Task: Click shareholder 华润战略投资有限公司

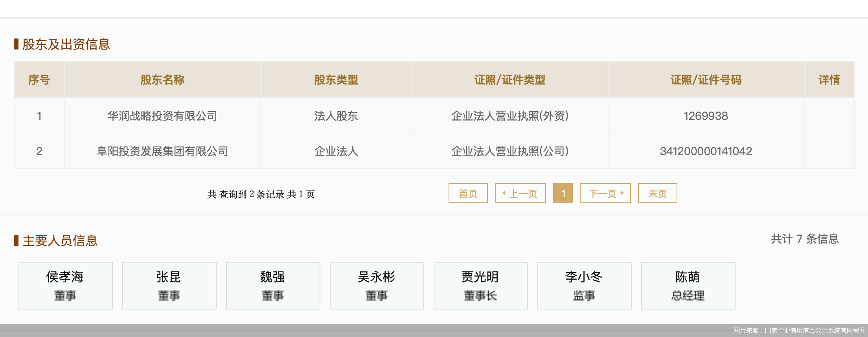Action: (162, 116)
